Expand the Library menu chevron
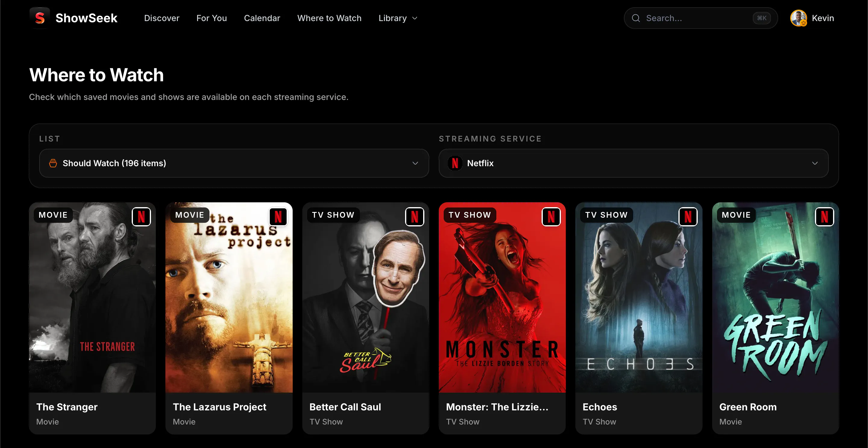Viewport: 868px width, 448px height. point(415,18)
